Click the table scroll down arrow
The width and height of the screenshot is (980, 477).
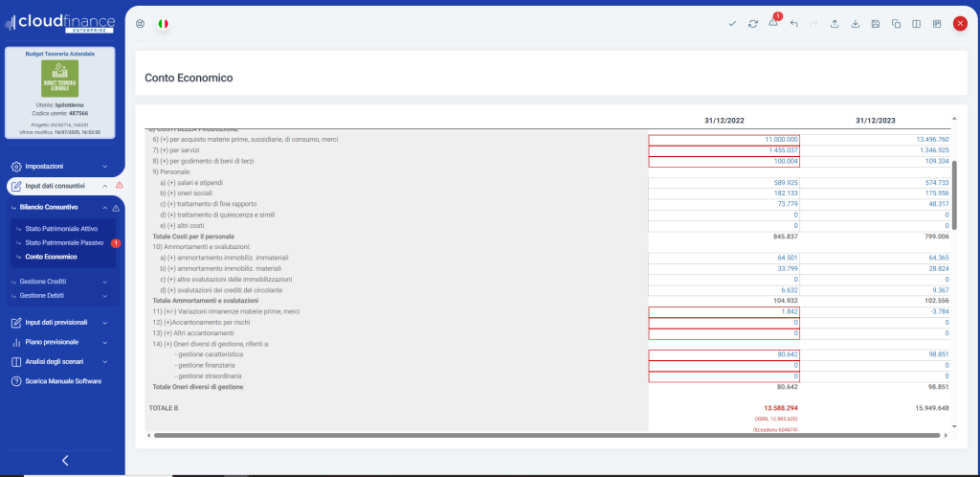click(x=954, y=425)
